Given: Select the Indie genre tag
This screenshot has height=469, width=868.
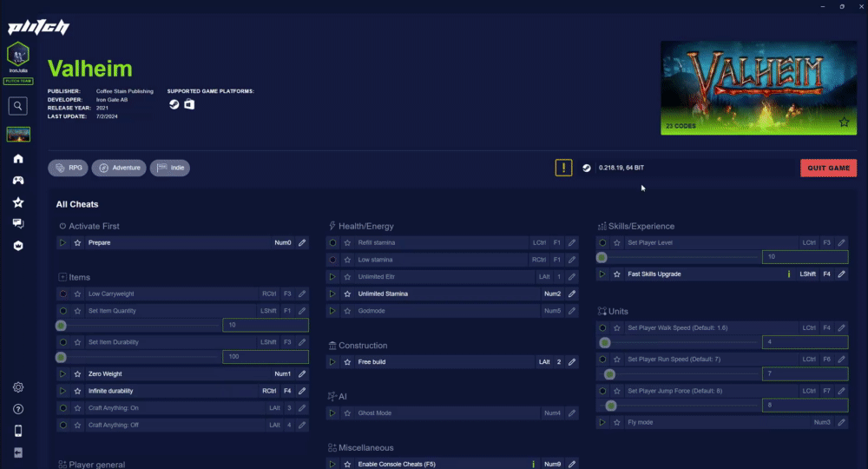Looking at the screenshot, I should pos(170,168).
